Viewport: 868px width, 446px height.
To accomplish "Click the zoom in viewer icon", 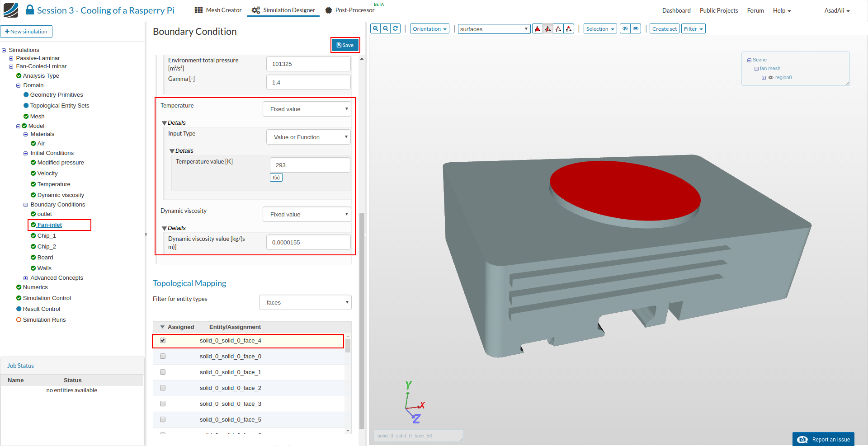I will pyautogui.click(x=375, y=28).
